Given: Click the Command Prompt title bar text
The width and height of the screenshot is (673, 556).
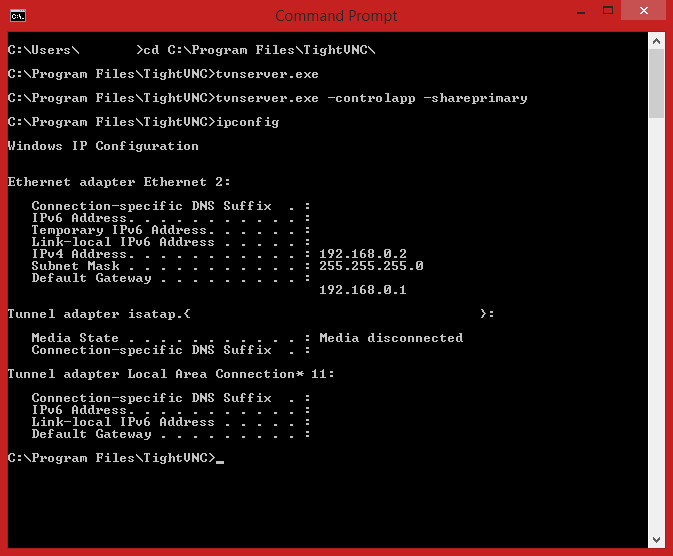Looking at the screenshot, I should [x=336, y=15].
